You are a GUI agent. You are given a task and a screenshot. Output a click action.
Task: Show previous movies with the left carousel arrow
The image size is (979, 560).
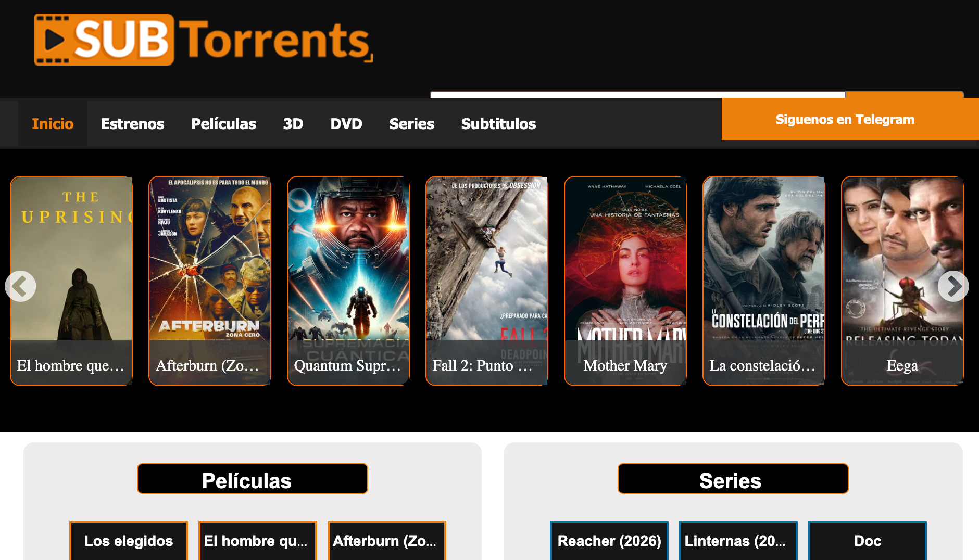(20, 286)
